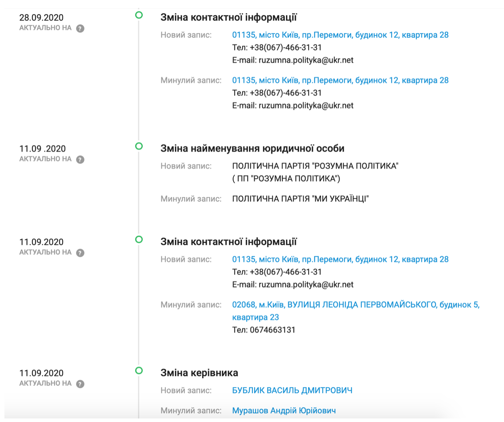Click help icon under 11.09.2020 contact change date

click(x=80, y=253)
